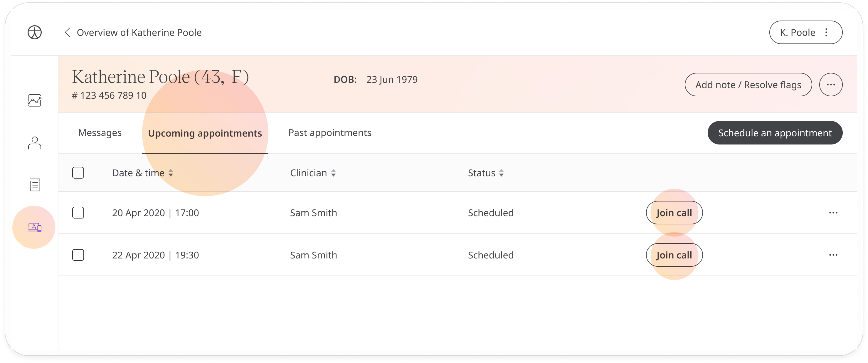Switch to the Messages tab

click(x=100, y=132)
